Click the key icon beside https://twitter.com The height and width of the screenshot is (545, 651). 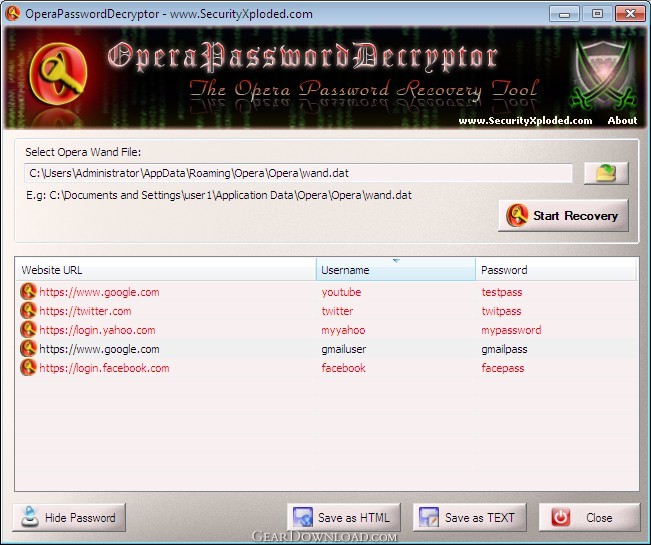[x=28, y=310]
